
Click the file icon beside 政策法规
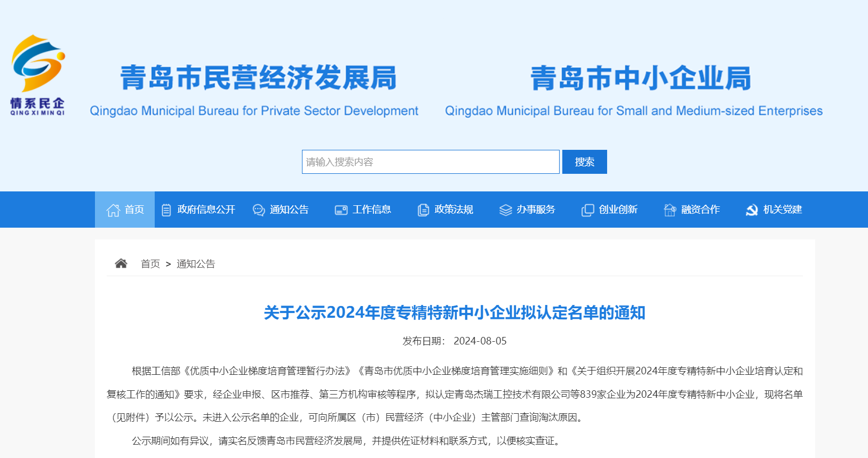(423, 210)
